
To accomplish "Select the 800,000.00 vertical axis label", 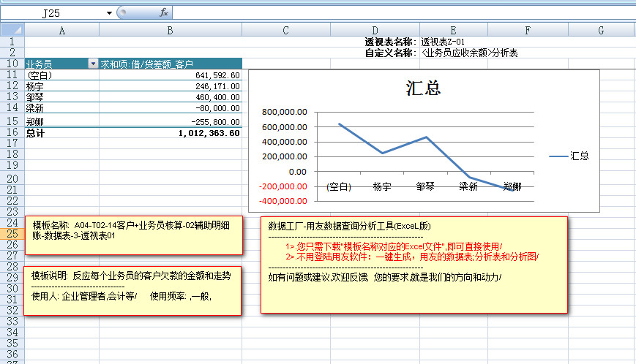I will click(284, 113).
